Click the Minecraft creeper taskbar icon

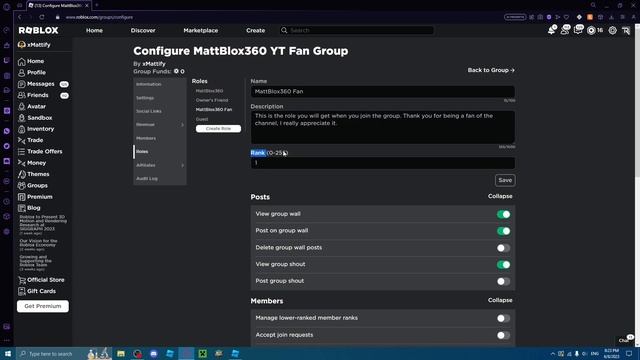click(202, 353)
